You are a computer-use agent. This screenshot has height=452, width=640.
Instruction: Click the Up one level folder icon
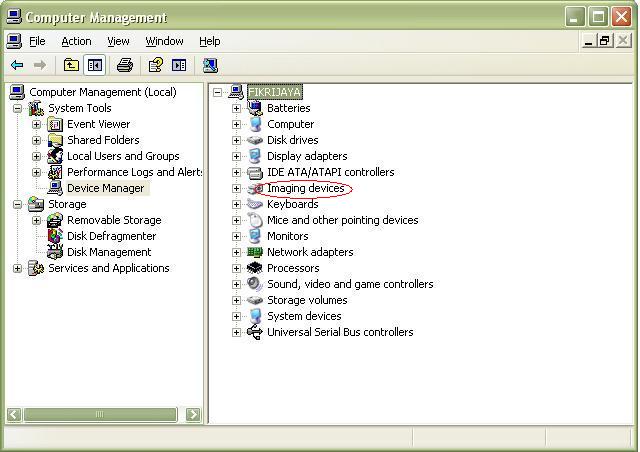tap(71, 65)
